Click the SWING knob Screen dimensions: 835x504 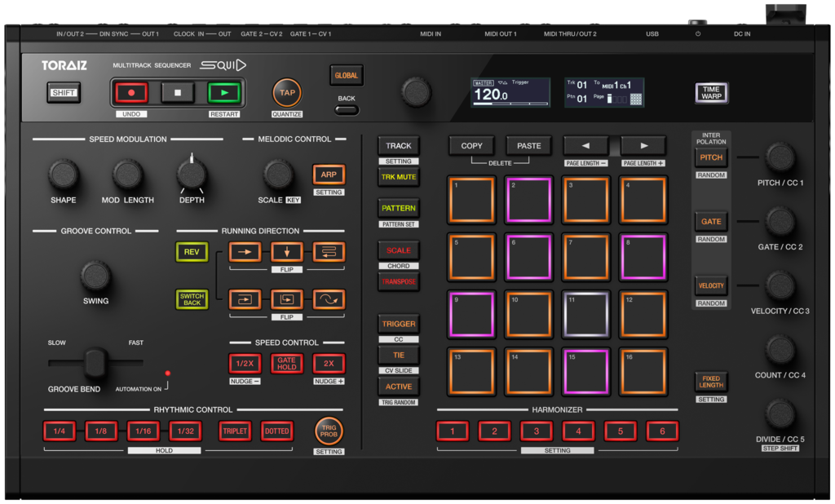point(95,276)
